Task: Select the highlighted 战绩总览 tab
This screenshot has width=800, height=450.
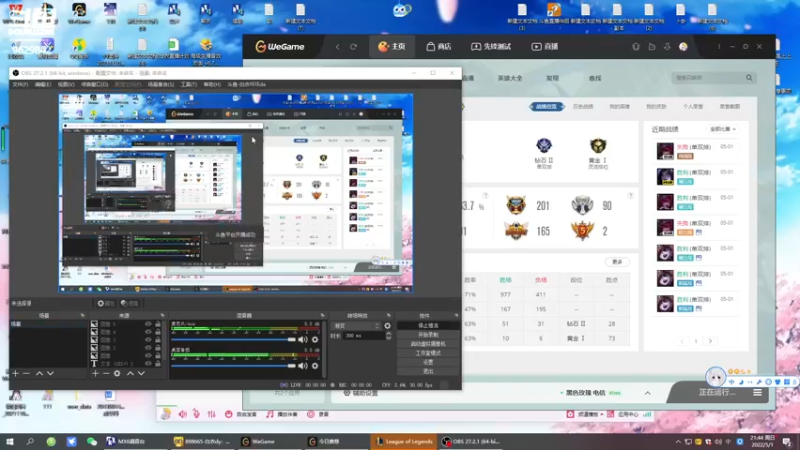Action: point(547,107)
